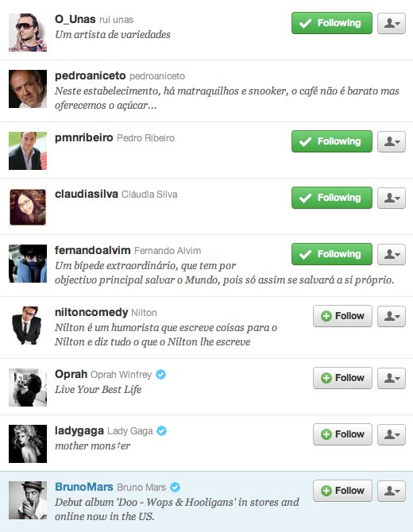Toggle Following for claudiasilva
Screen dimensions: 413x532
click(332, 198)
